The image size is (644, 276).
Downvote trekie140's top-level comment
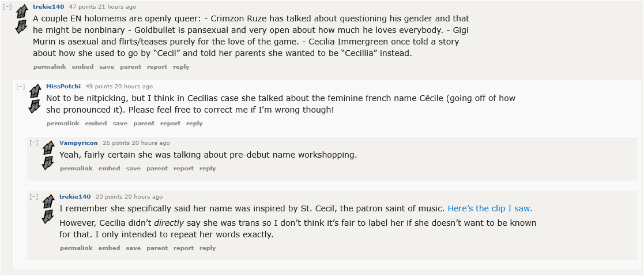click(21, 26)
